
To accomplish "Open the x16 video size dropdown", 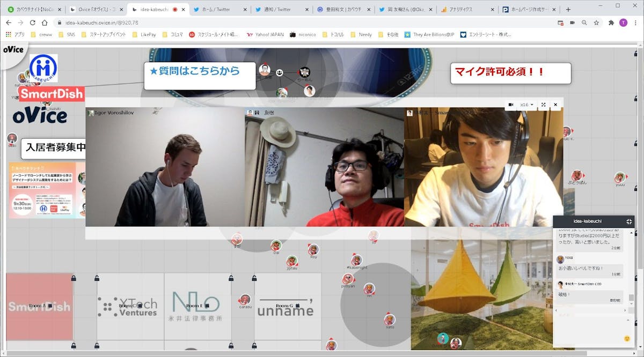I will pyautogui.click(x=527, y=105).
